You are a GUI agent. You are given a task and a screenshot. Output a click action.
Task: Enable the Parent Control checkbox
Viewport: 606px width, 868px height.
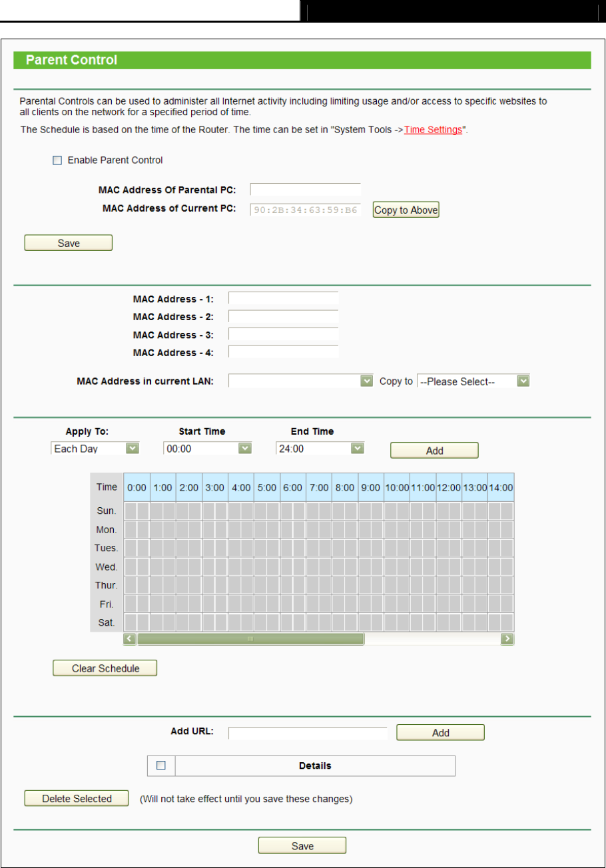(x=57, y=160)
